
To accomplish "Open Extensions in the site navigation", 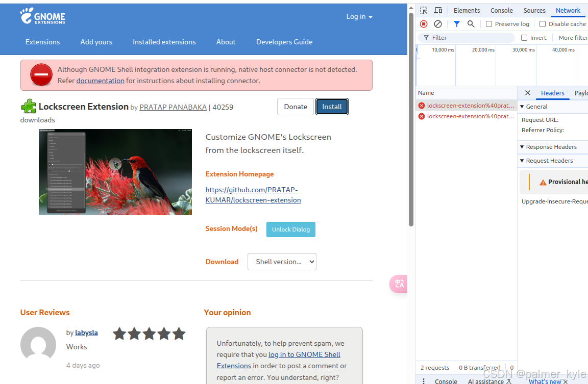I will pos(43,42).
